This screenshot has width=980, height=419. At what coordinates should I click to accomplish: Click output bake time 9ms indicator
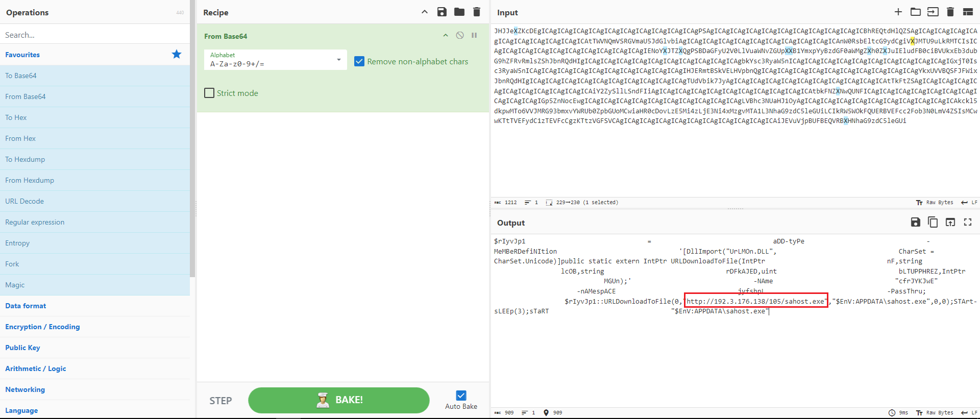tap(898, 413)
